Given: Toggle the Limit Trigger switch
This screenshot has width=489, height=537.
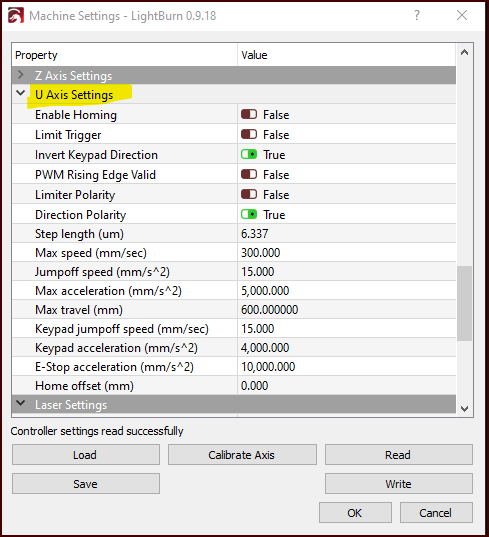Looking at the screenshot, I should 249,134.
